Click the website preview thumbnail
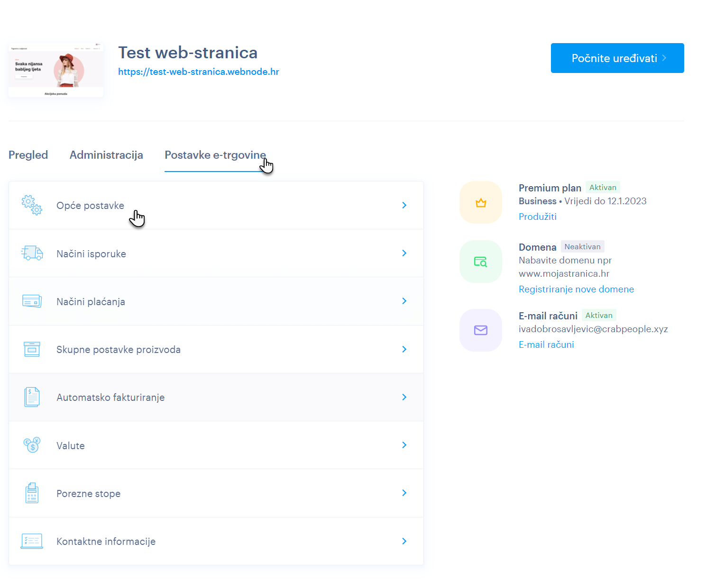The image size is (706, 588). click(56, 70)
